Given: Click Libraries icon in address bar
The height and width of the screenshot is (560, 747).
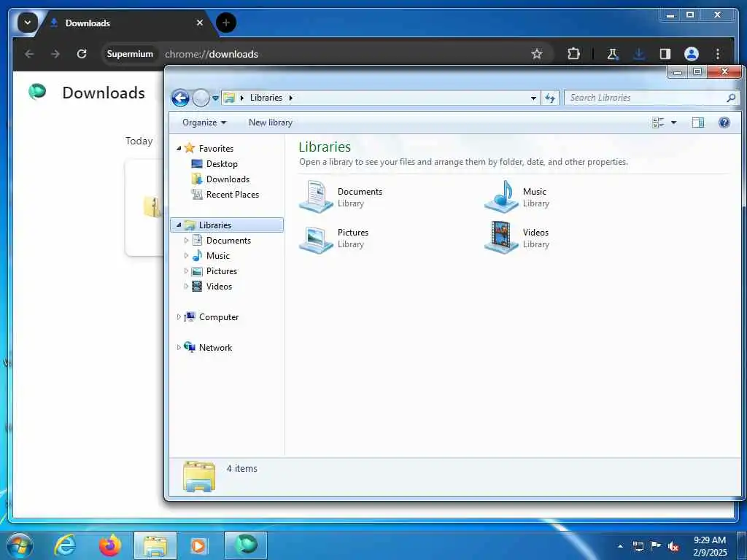Looking at the screenshot, I should click(x=229, y=98).
